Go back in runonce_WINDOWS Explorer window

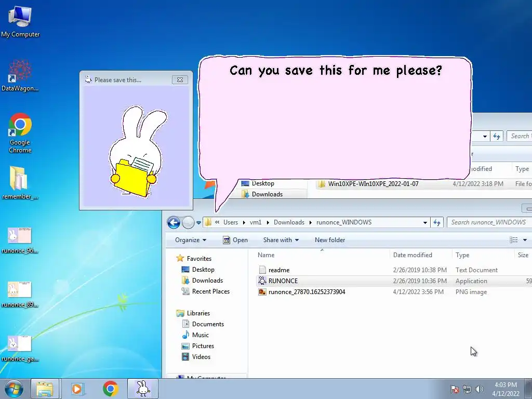tap(174, 222)
